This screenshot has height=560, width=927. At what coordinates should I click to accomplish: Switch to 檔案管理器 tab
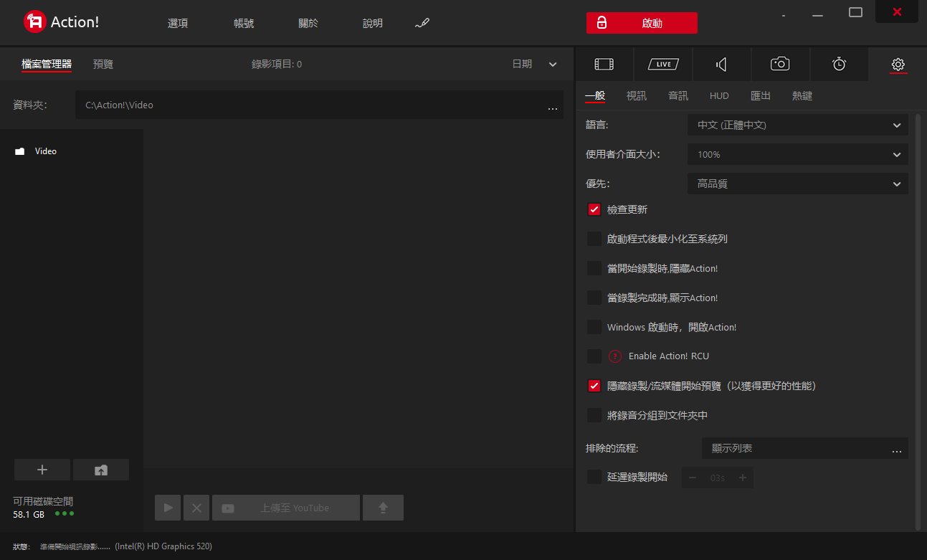pos(47,64)
